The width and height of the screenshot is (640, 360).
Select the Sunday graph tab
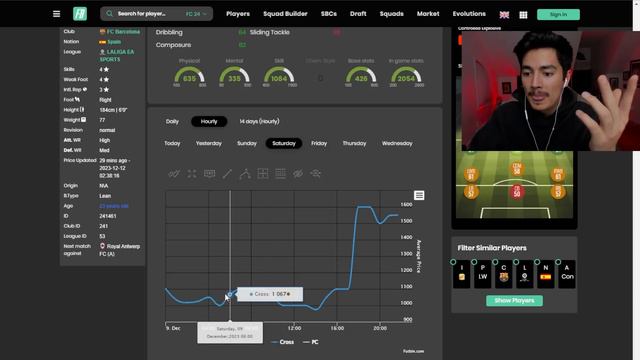pyautogui.click(x=247, y=143)
